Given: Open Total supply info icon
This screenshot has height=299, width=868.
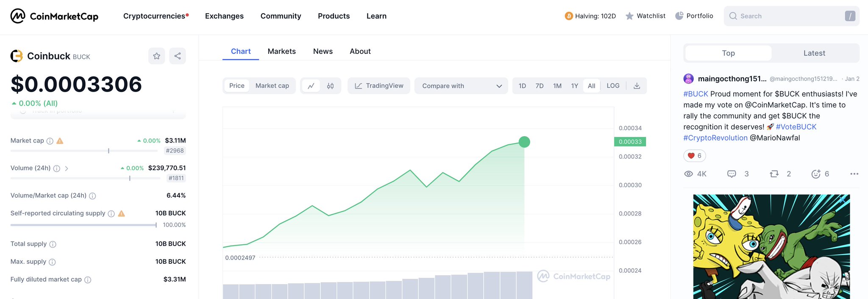Looking at the screenshot, I should pos(53,244).
